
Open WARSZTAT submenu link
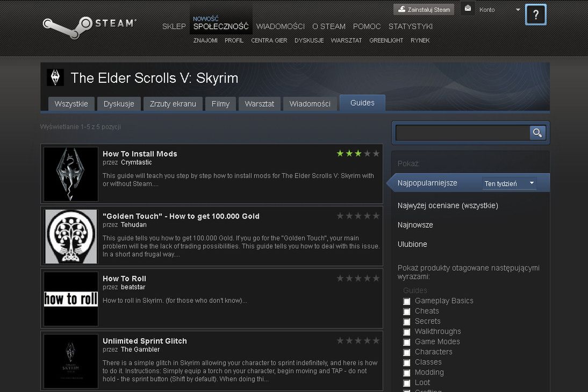click(x=347, y=40)
